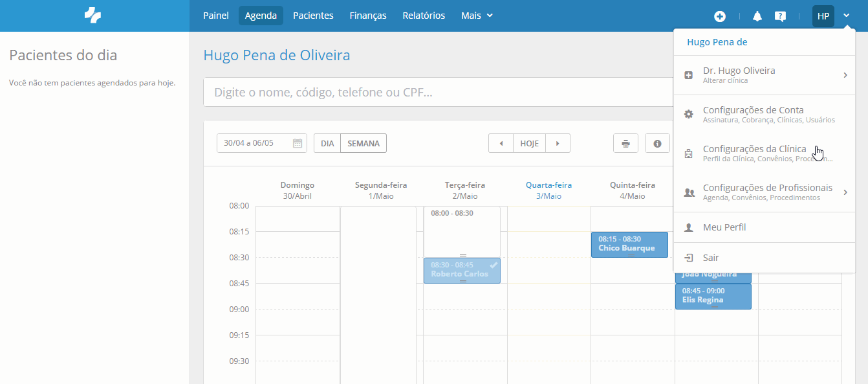Switch to the Pacientes tab

pyautogui.click(x=313, y=15)
